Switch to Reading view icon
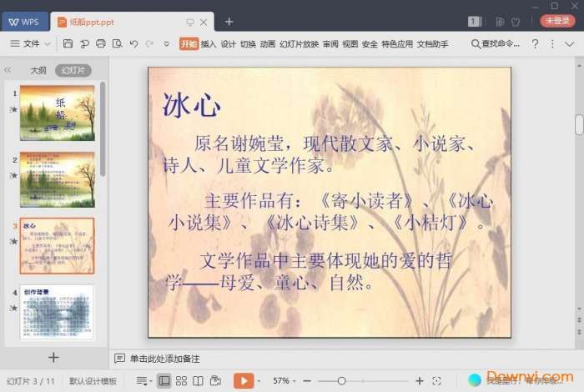584x392 pixels. 198,380
